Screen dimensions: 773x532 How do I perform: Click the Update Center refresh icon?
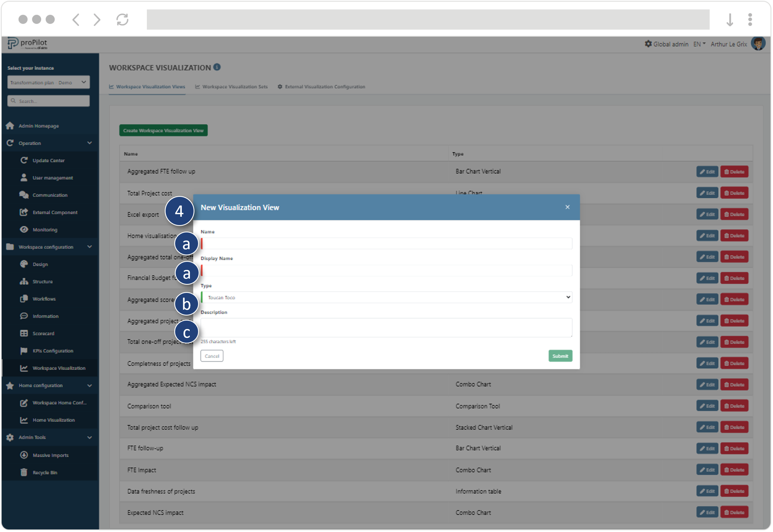tap(24, 160)
